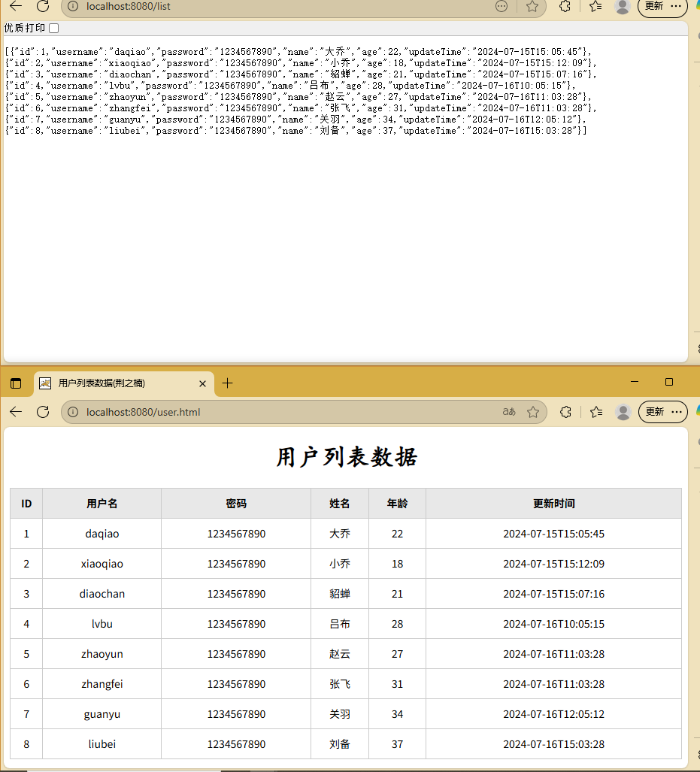View site info icon in user.html window
Screen dimensions: 700x772
pyautogui.click(x=73, y=412)
